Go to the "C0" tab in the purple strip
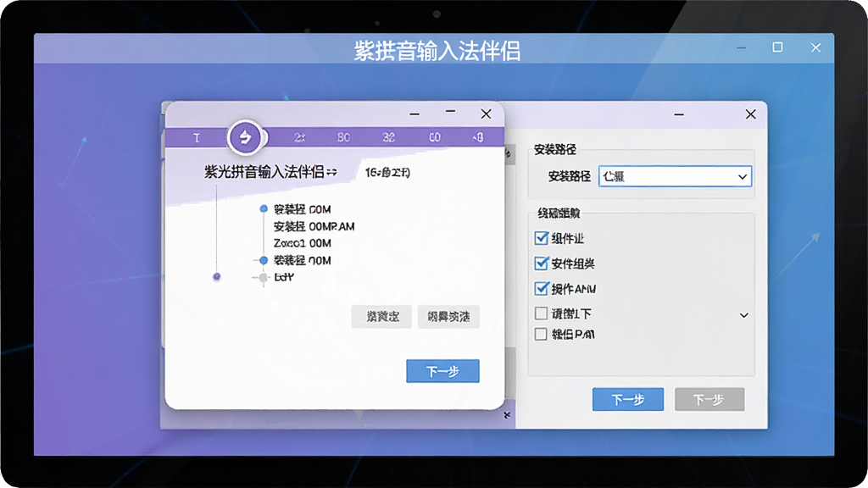The height and width of the screenshot is (488, 868). tap(435, 137)
